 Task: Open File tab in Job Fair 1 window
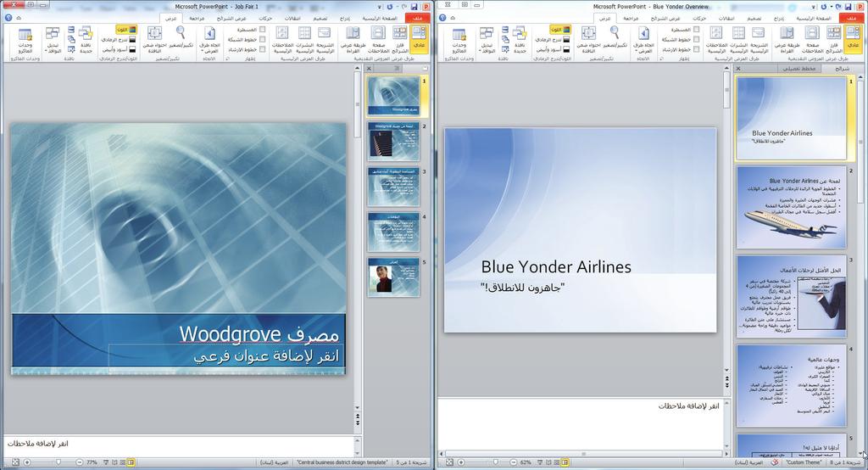click(x=418, y=18)
